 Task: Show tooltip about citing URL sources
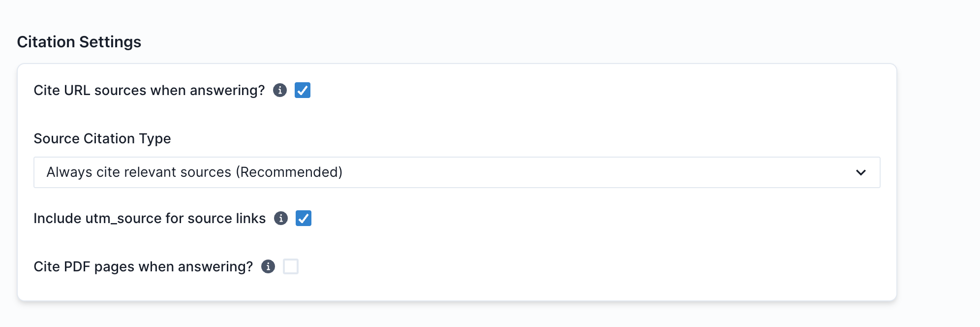(x=280, y=90)
